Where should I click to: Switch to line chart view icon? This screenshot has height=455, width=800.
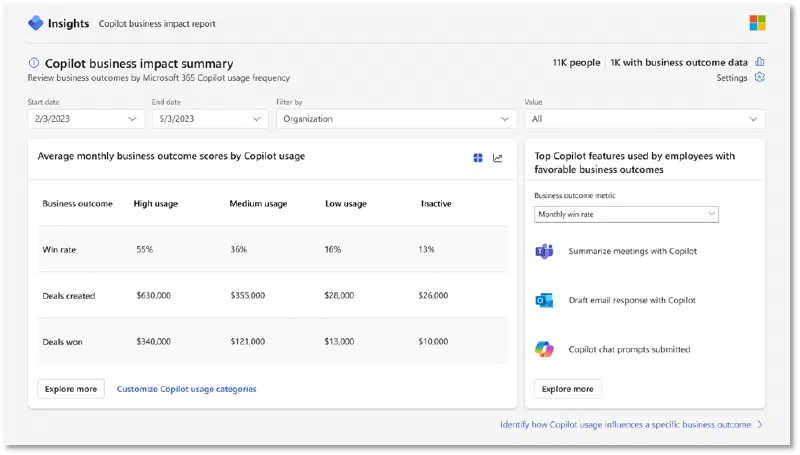click(497, 158)
